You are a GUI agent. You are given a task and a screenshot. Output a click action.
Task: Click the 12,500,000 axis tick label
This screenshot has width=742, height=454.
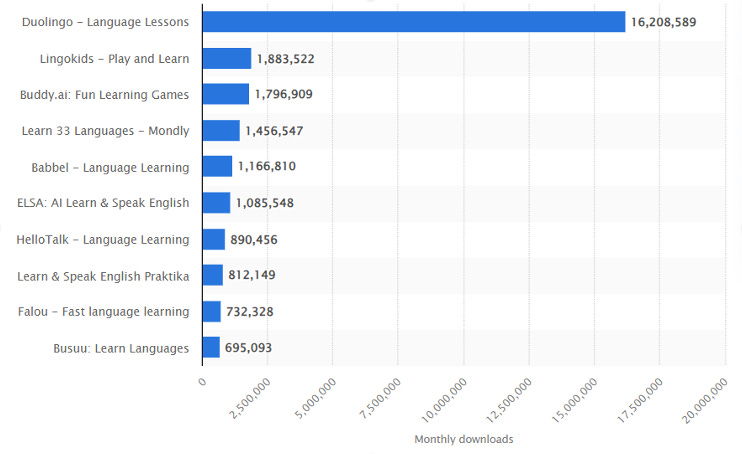pos(509,400)
